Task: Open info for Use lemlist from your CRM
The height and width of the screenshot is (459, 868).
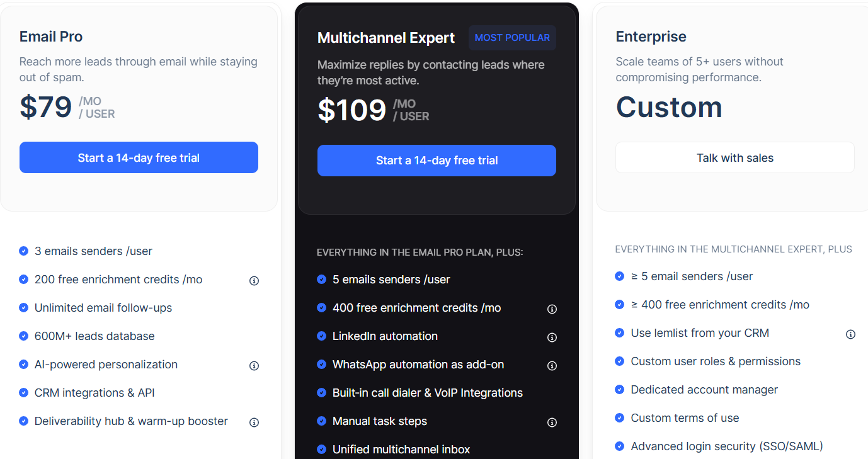Action: (x=850, y=334)
